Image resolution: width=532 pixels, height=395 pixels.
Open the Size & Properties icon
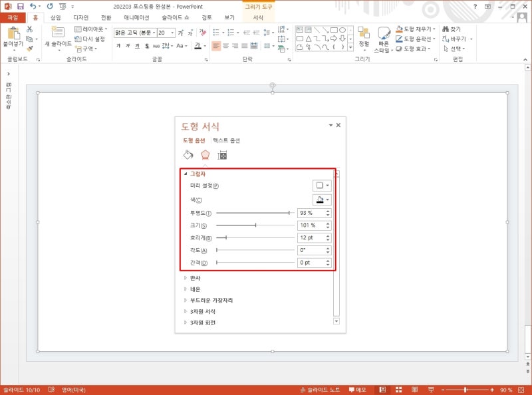pos(223,155)
